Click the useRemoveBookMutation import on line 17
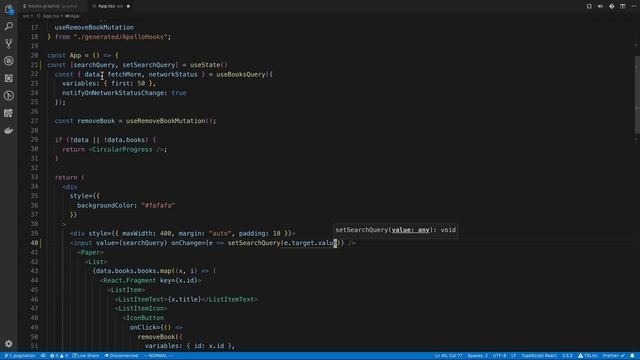Viewport: 640px width, 360px height. click(94, 27)
